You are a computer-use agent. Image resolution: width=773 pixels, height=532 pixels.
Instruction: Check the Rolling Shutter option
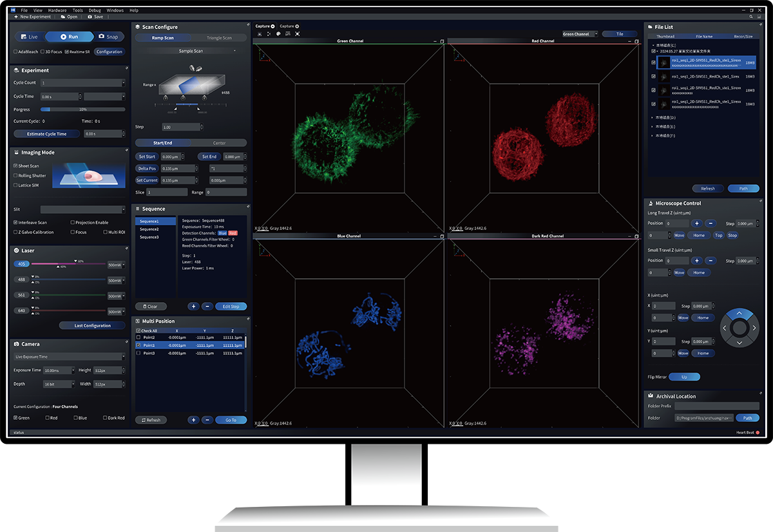click(x=16, y=176)
